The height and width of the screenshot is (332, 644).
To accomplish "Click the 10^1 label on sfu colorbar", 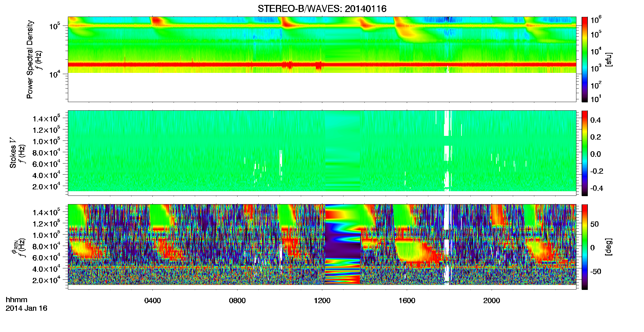I will [x=596, y=99].
